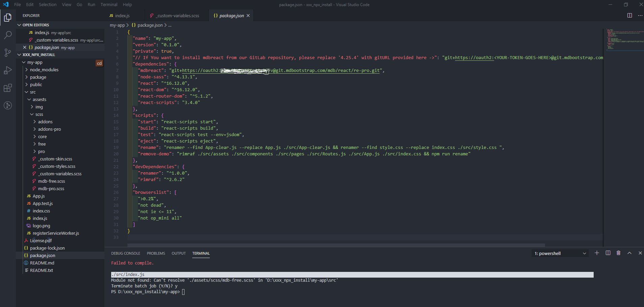
Task: Open registerServiceWorker.js in the file tree
Action: [56, 233]
